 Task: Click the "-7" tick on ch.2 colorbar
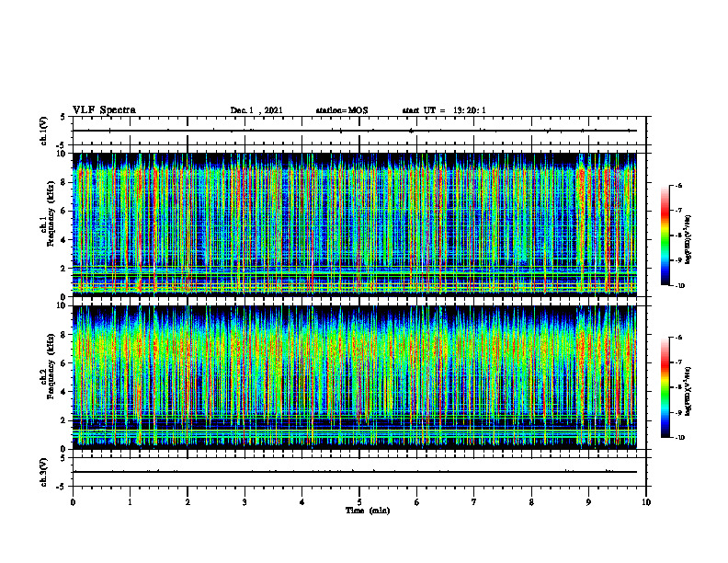(679, 362)
